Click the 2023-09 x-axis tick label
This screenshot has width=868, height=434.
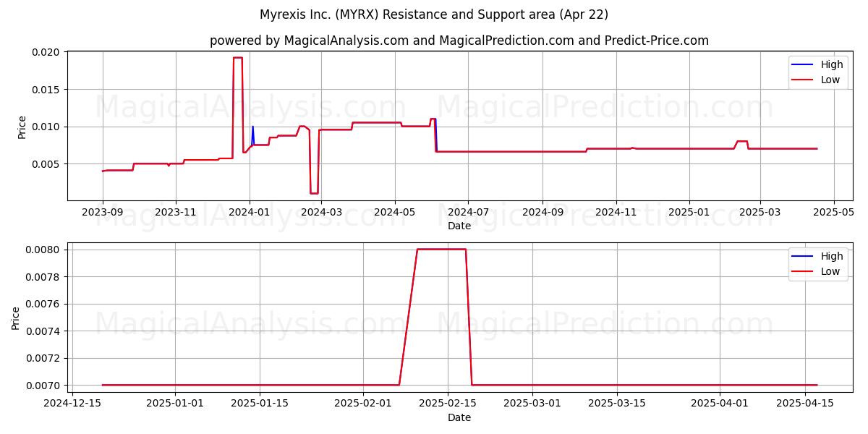click(x=103, y=213)
